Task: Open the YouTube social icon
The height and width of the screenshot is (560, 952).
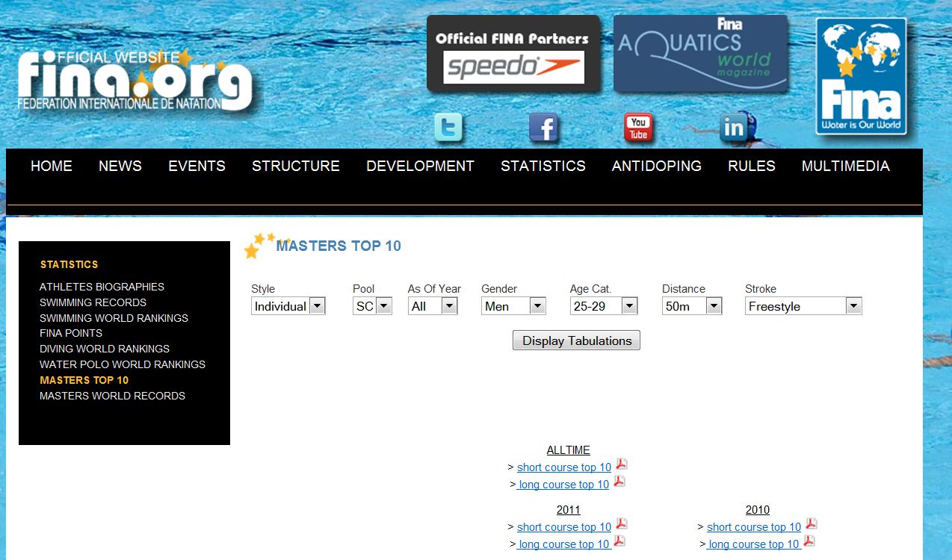Action: click(x=638, y=128)
